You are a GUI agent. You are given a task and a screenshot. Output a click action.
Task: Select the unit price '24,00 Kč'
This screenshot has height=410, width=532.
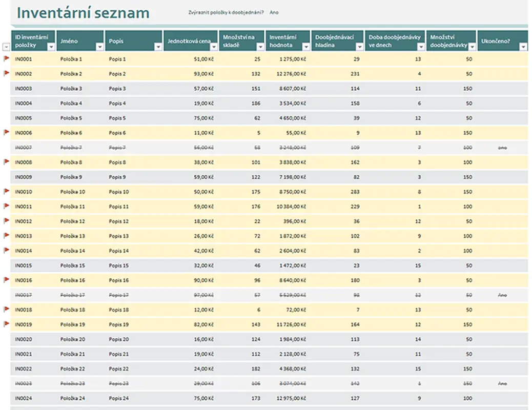204,369
